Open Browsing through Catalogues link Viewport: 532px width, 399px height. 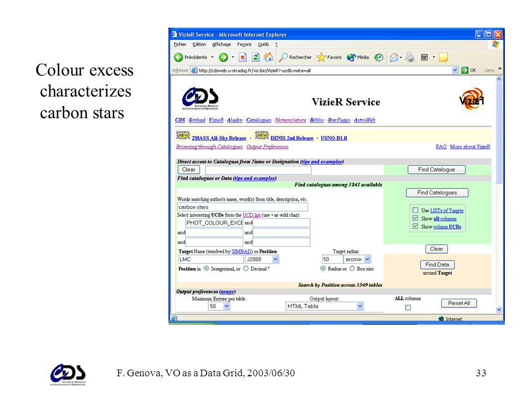(x=209, y=146)
